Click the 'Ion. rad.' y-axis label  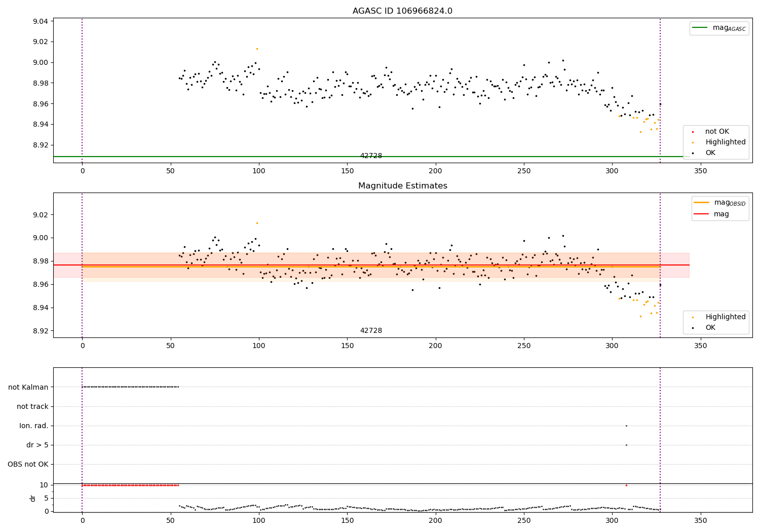pos(34,426)
